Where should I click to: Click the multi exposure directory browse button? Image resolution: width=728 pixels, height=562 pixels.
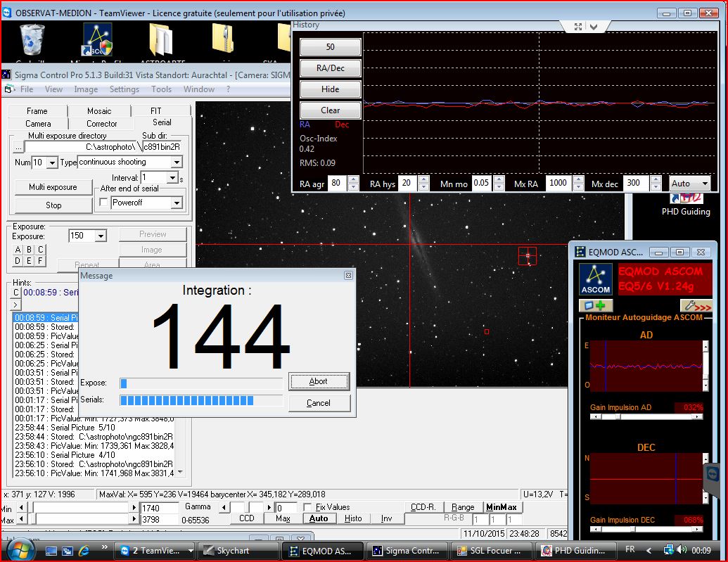[x=18, y=146]
